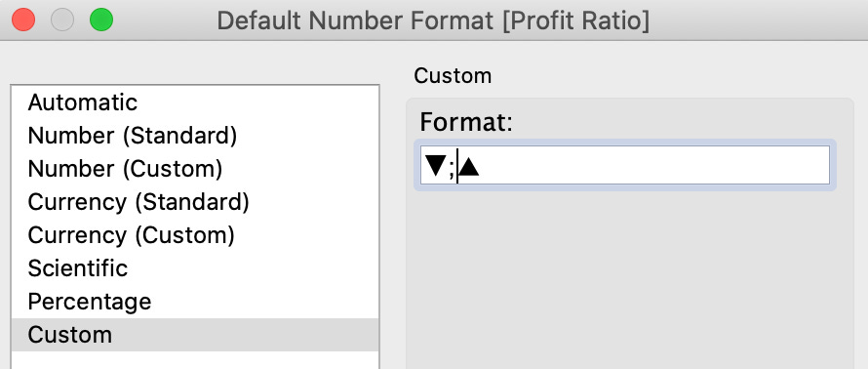Pick the Percentage format
868x369 pixels.
(195, 302)
